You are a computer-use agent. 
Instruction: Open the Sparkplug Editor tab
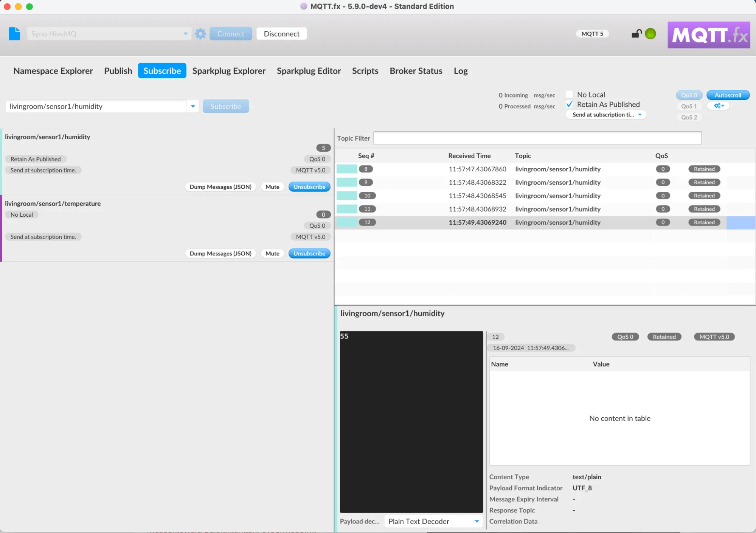[x=309, y=71]
